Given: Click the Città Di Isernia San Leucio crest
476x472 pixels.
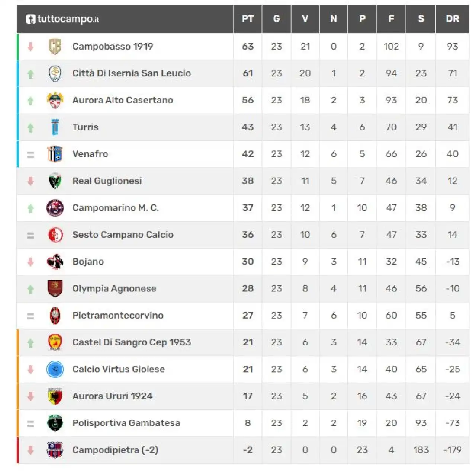Looking at the screenshot, I should (x=55, y=73).
